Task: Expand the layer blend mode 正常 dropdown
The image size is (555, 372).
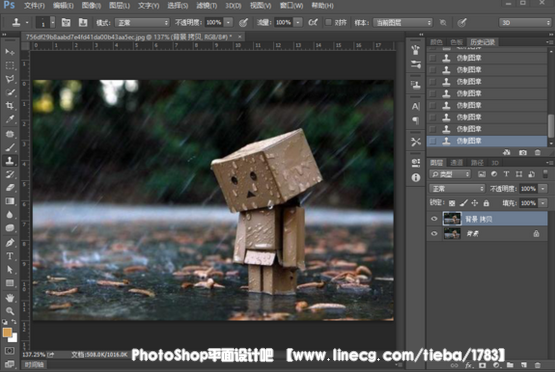Action: (457, 189)
